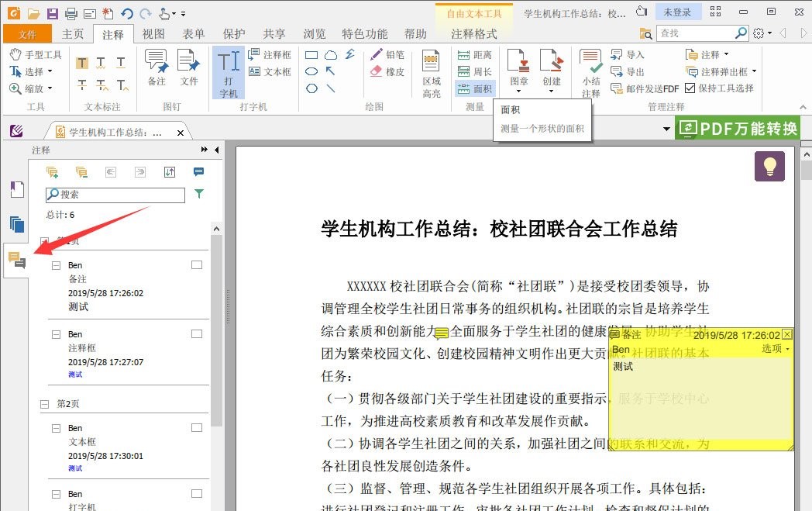Click the 打字机 typewriter tool
Viewport: 812px width, 511px height.
pyautogui.click(x=227, y=70)
